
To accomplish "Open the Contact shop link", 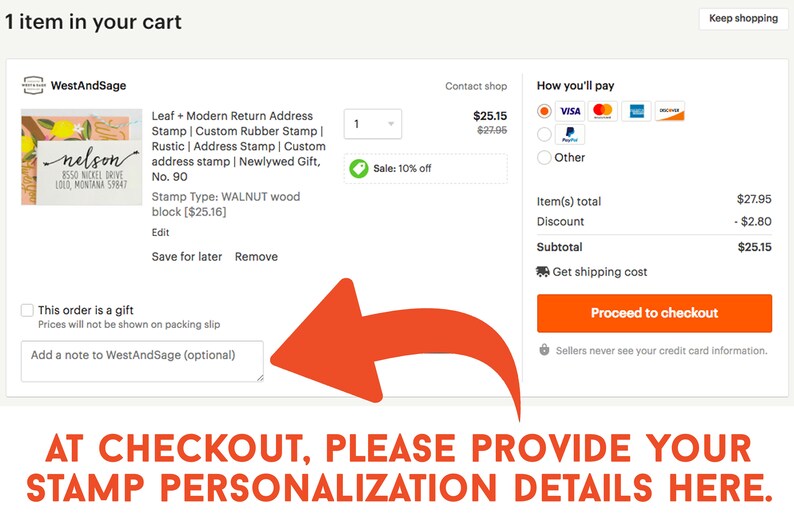I will pos(476,86).
